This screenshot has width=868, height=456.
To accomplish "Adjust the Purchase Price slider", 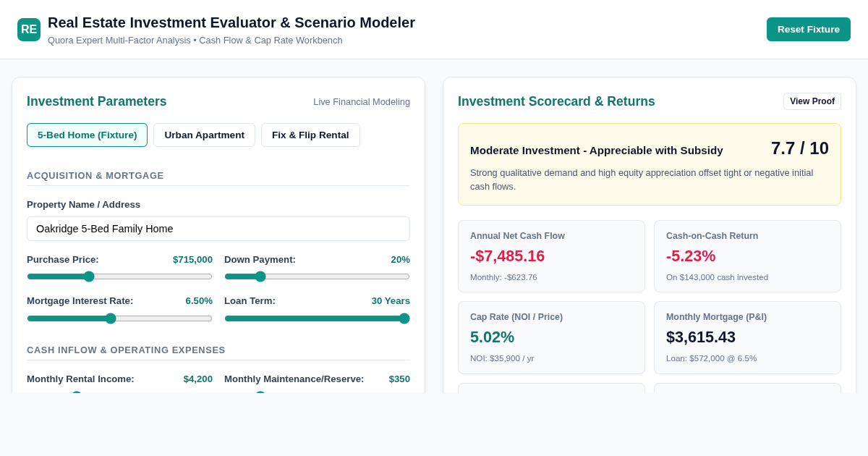I will coord(119,276).
